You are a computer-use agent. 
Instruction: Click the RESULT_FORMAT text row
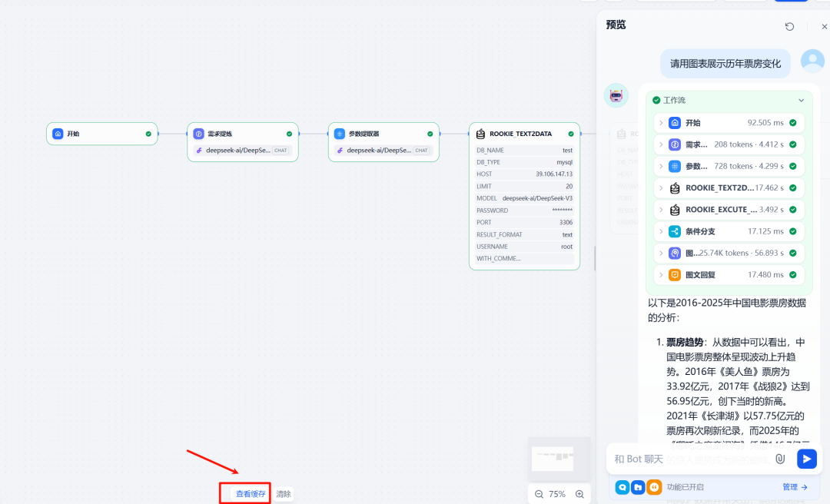[x=525, y=234]
